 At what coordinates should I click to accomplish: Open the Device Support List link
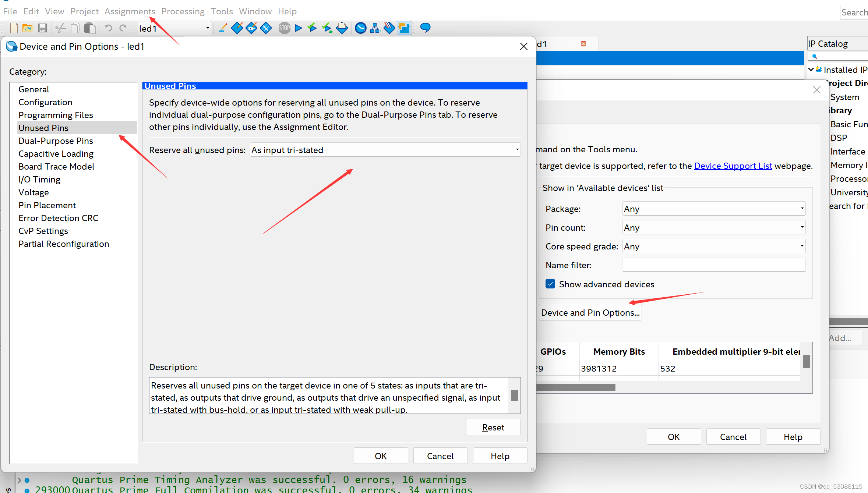point(733,166)
